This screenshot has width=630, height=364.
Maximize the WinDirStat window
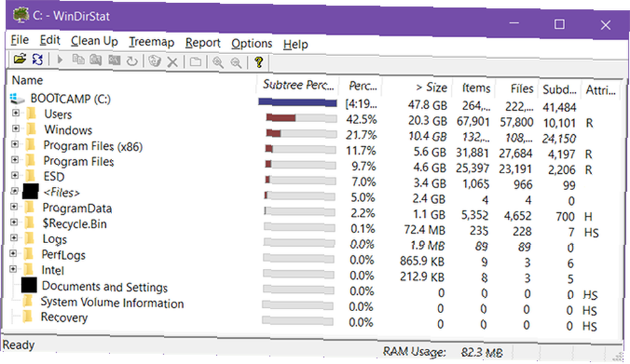point(559,24)
